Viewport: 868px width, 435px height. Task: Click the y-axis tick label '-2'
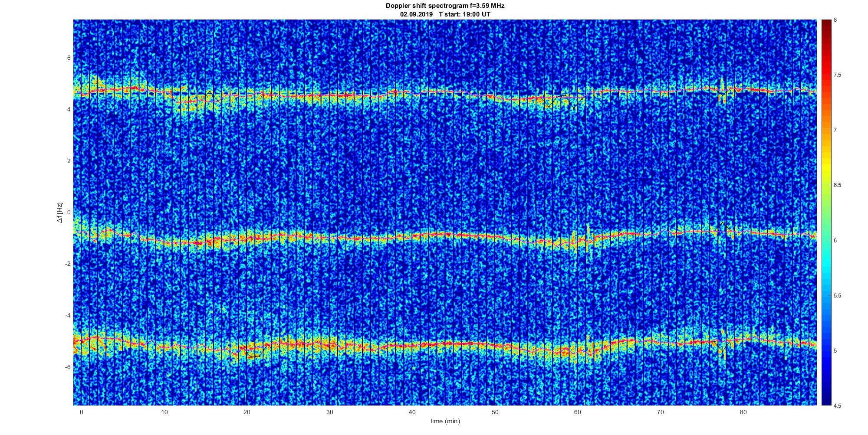(68, 264)
